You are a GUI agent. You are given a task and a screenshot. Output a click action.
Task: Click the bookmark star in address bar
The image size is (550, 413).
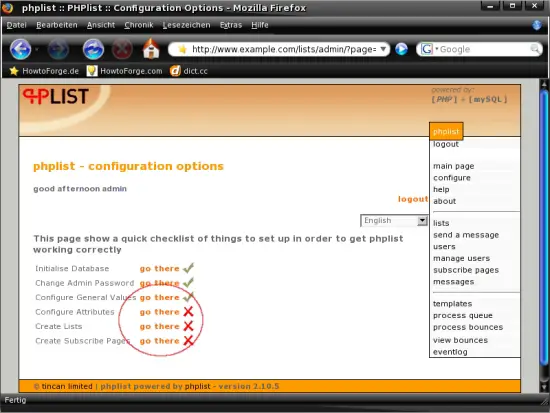182,49
